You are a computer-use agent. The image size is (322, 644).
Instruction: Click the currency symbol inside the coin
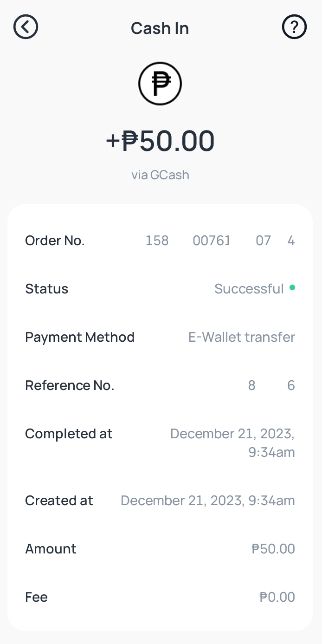click(160, 84)
